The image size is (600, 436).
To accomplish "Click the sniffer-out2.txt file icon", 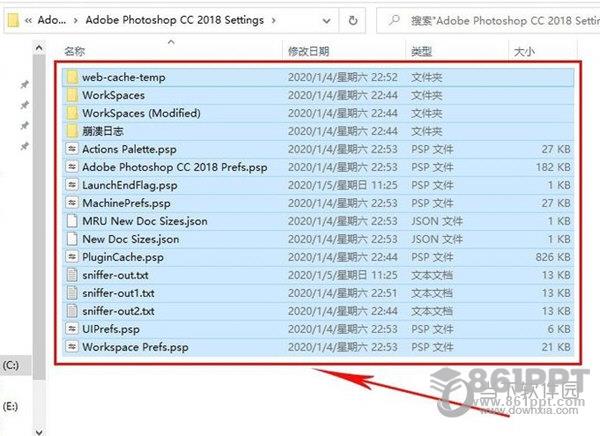I will click(x=72, y=311).
